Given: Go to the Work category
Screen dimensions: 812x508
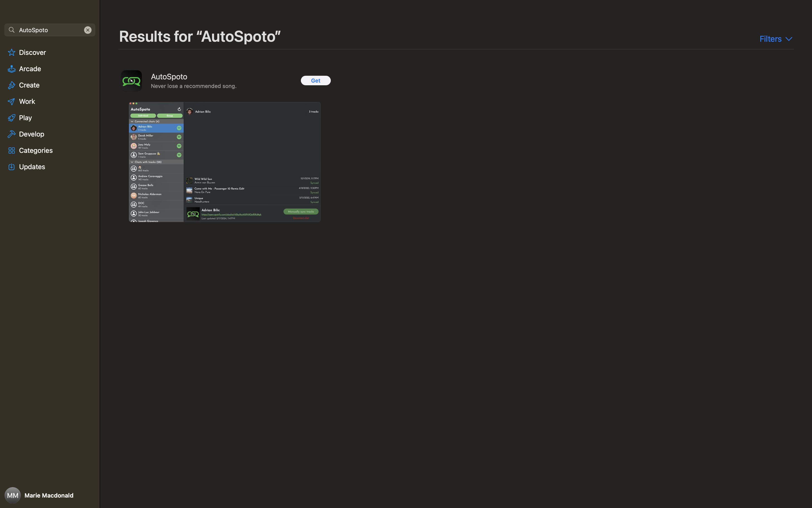Looking at the screenshot, I should [50, 101].
